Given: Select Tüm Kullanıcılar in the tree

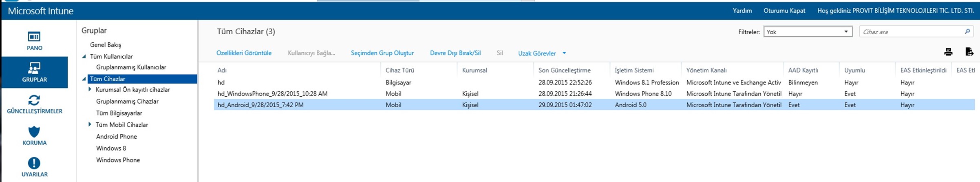Looking at the screenshot, I should click(x=111, y=56).
